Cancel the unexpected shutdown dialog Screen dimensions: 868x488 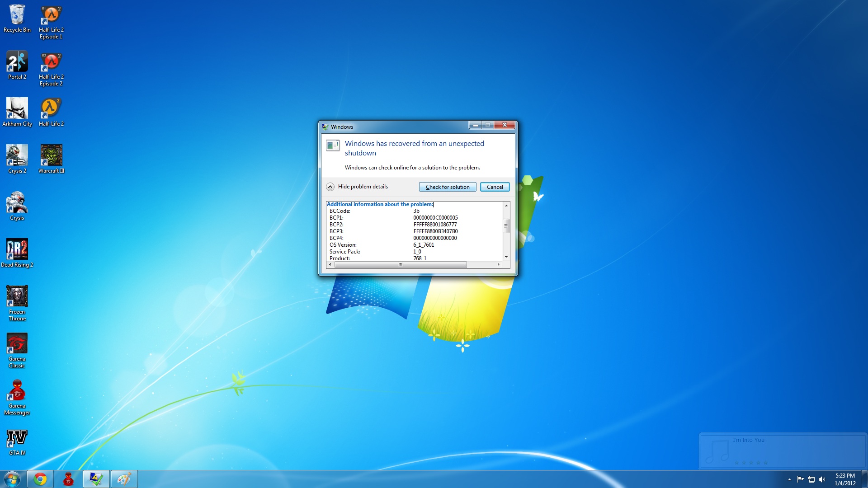(x=495, y=187)
